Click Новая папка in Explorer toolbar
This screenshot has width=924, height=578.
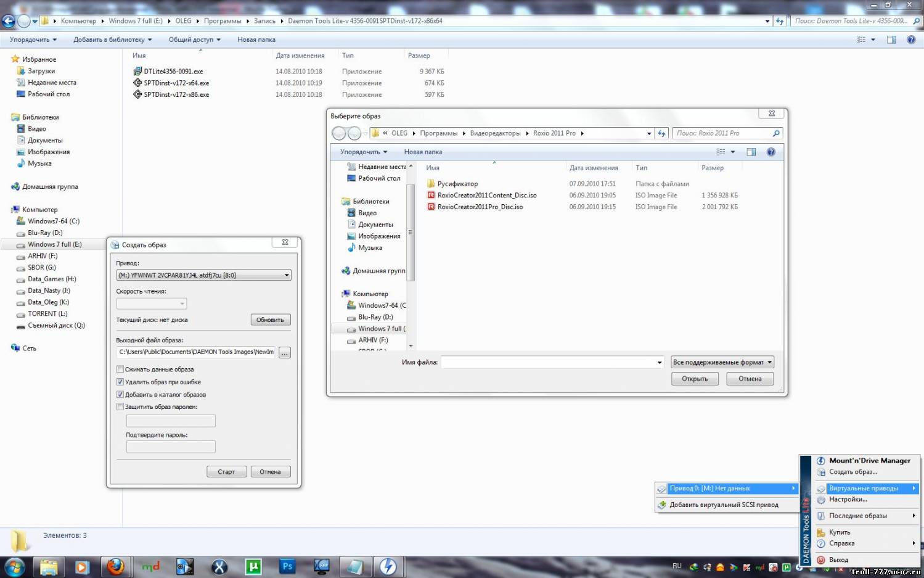click(x=256, y=39)
